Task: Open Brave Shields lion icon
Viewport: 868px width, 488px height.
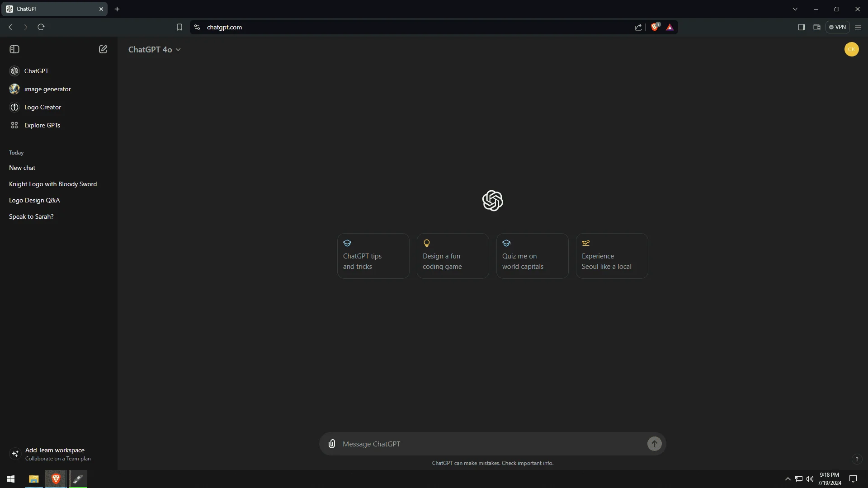Action: [x=655, y=27]
